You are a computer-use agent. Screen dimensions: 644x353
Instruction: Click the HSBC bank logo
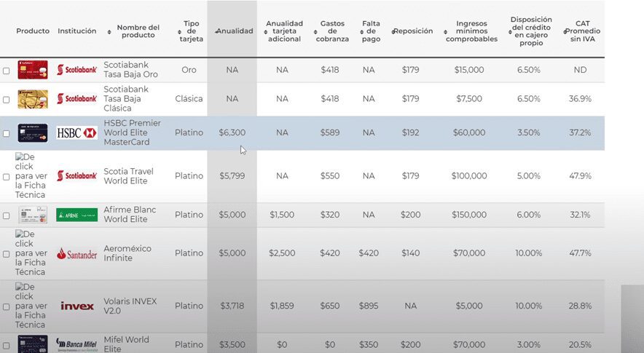(76, 133)
